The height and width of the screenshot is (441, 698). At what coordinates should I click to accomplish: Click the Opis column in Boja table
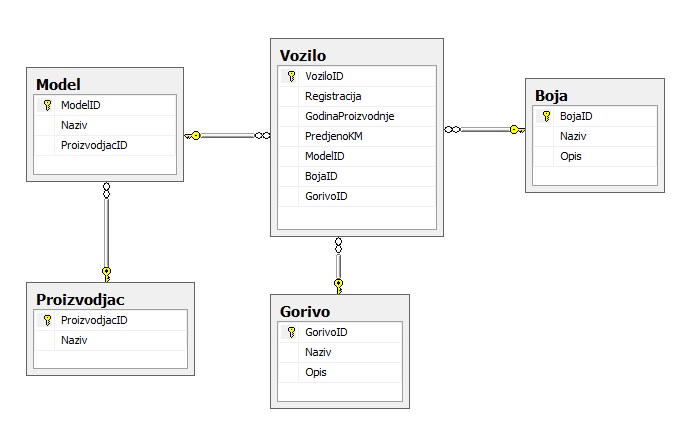[571, 156]
